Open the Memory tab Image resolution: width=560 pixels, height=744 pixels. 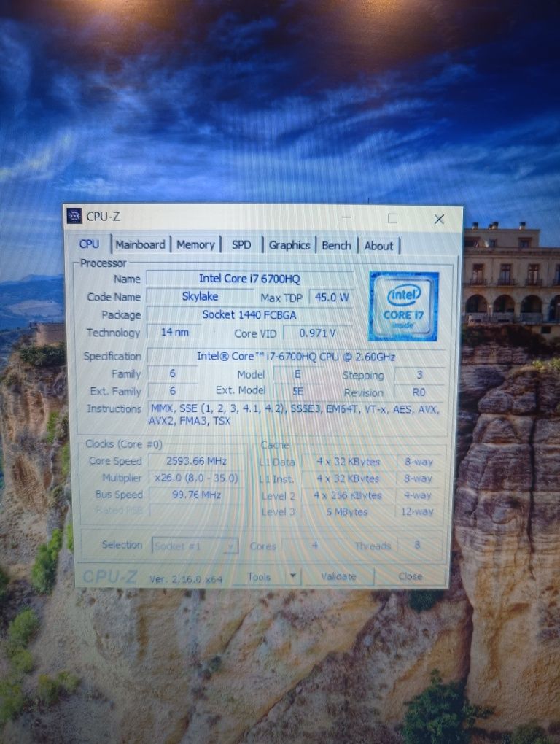tap(195, 245)
